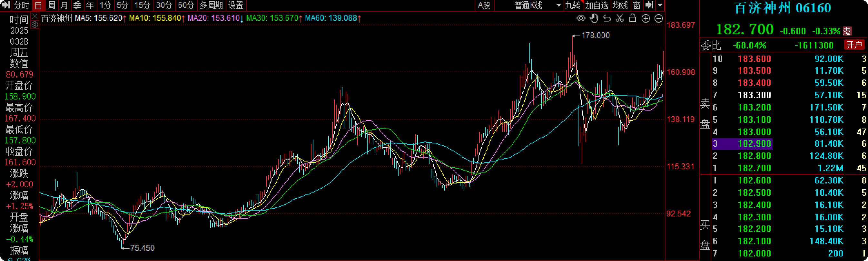Select the 5分 five-minute period
Viewport: 868px width, 261px height.
pos(123,5)
